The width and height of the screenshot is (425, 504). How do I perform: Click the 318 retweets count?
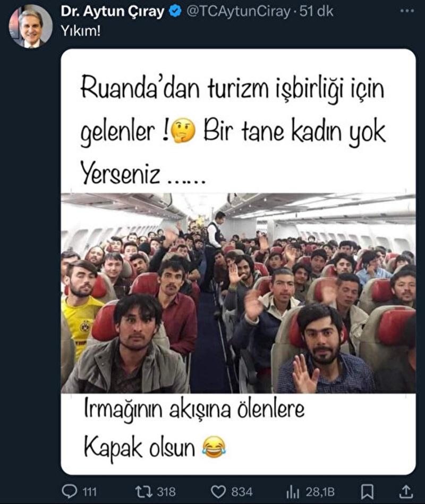click(x=166, y=492)
